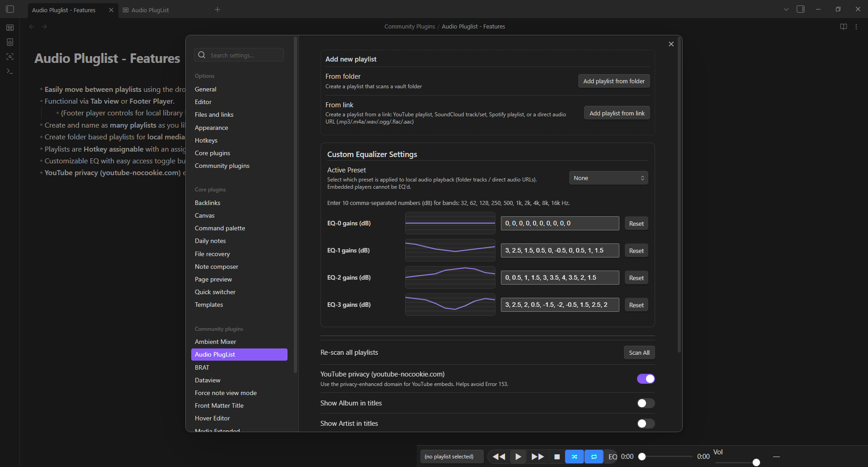The width and height of the screenshot is (868, 467).
Task: Switch to reading view book icon
Action: 844,27
